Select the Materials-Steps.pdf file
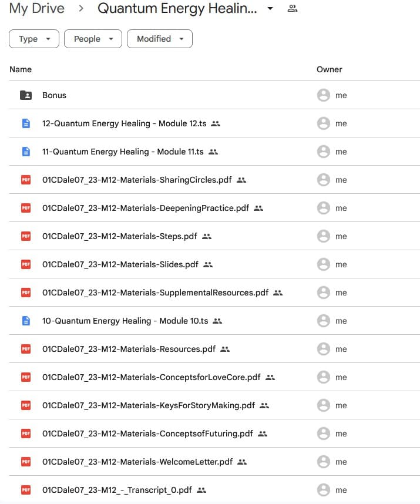Viewport: 420px width, 504px height. point(119,236)
